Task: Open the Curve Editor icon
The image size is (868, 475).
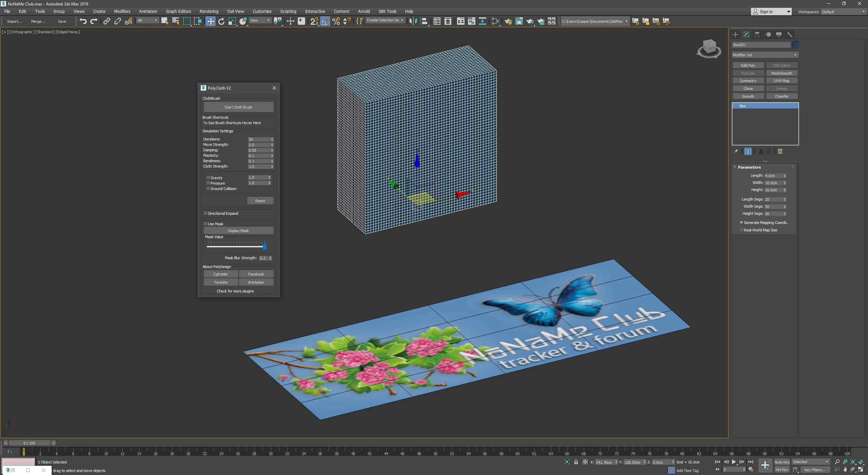Action: click(x=471, y=21)
